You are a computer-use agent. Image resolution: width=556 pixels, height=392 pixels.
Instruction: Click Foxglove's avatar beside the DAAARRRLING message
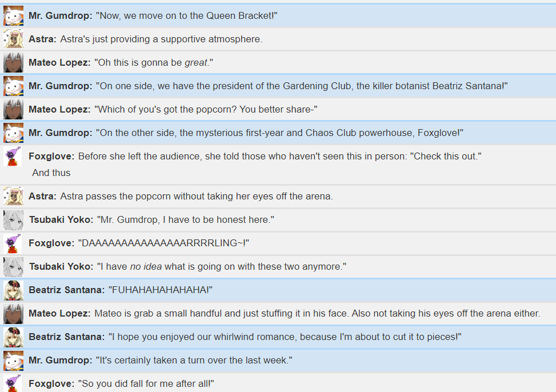[x=14, y=243]
